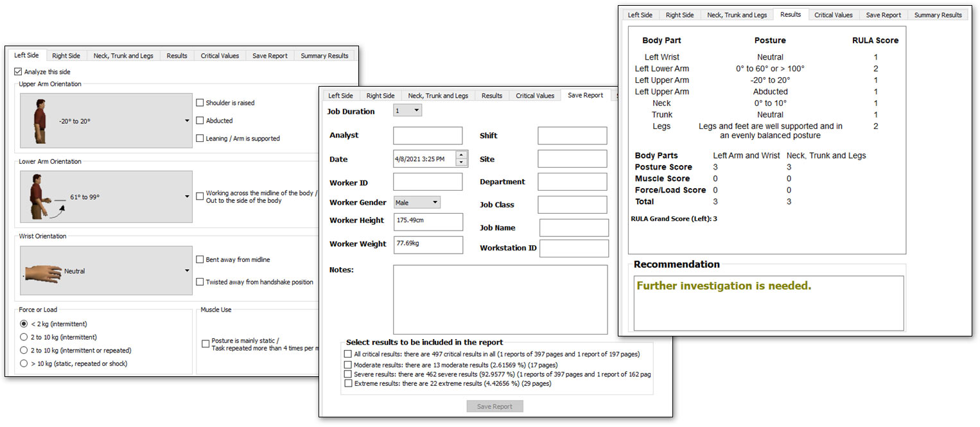Open the Wrist Orientation dropdown
The image size is (980, 427).
pyautogui.click(x=106, y=271)
